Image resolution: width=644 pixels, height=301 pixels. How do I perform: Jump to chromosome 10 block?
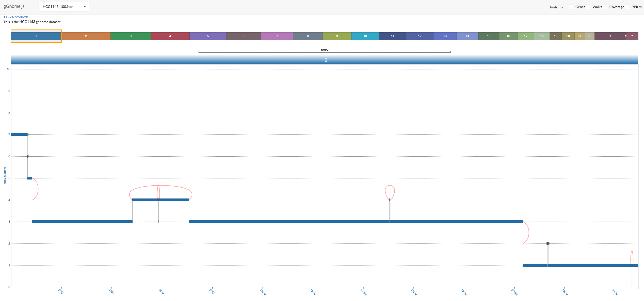(x=365, y=36)
